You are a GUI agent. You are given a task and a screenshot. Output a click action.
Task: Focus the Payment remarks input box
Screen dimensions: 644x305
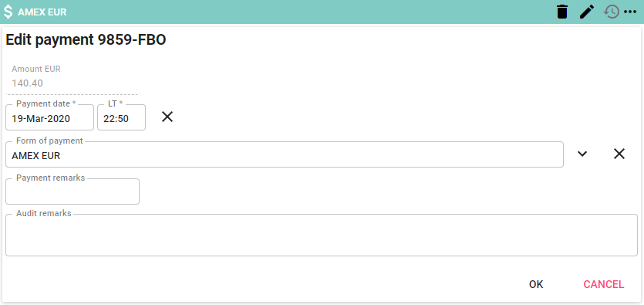(x=72, y=191)
